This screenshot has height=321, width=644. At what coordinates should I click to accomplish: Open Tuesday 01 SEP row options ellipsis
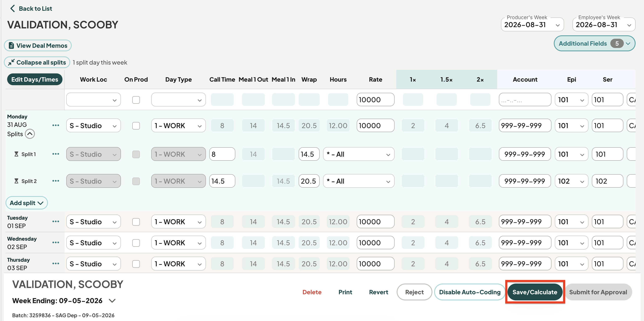click(56, 222)
